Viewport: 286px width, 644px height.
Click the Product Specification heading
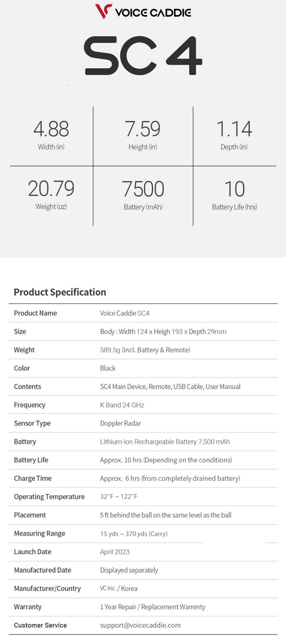[60, 292]
